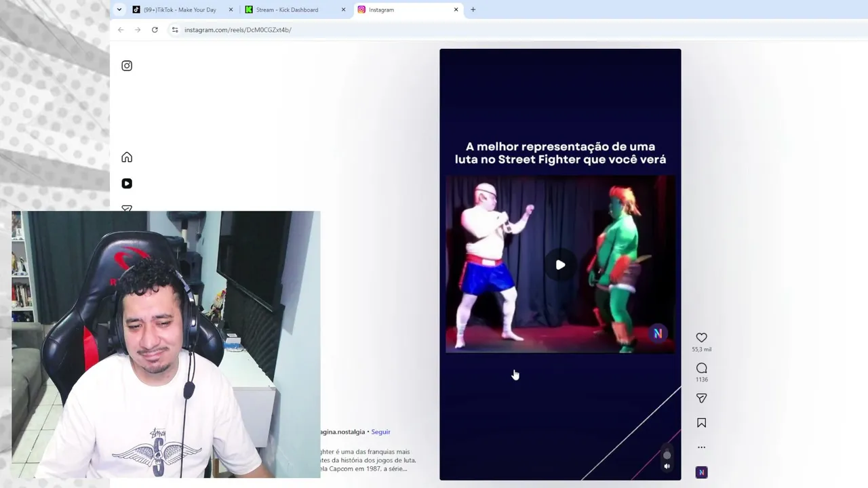Go back to the previous page
Screen dimensions: 868x488
coord(121,30)
